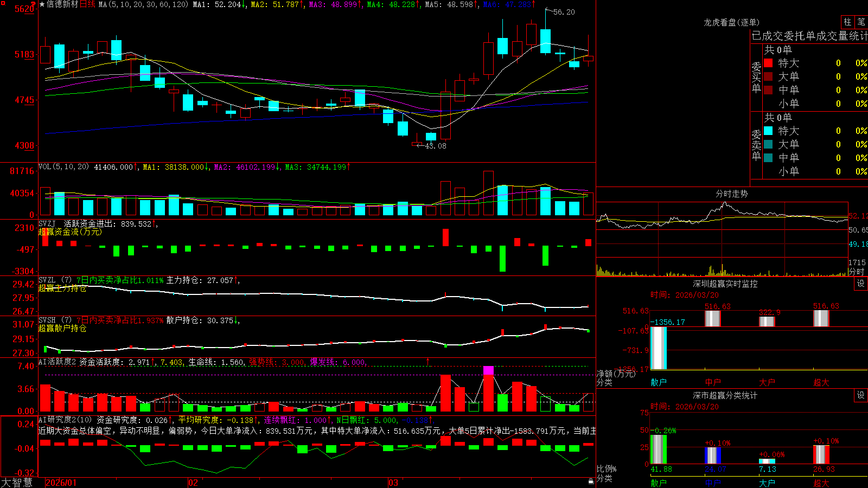Click the 散户 bar showing -1356.17
The width and height of the screenshot is (868, 488).
coord(659,348)
